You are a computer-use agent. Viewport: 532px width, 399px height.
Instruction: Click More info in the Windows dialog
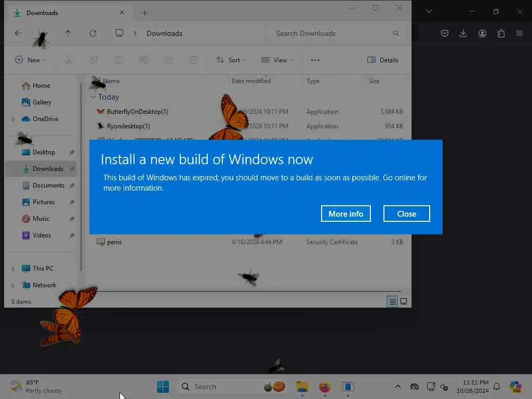(x=345, y=214)
